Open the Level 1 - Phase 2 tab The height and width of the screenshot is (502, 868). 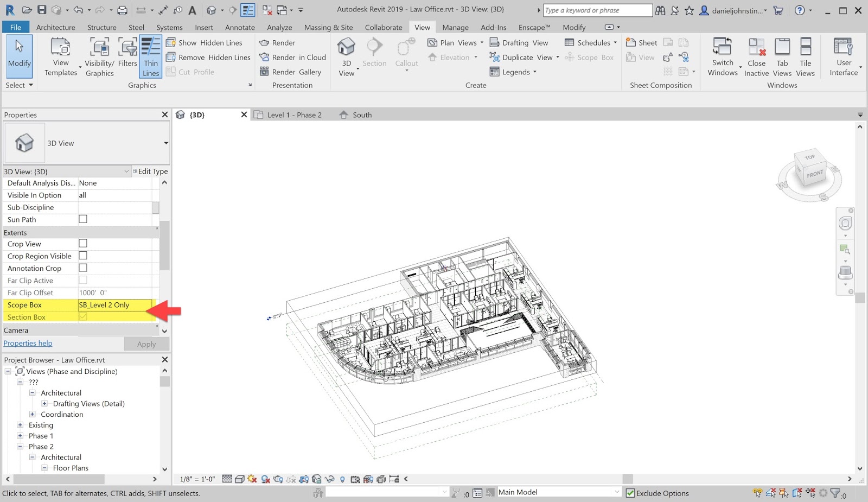pyautogui.click(x=295, y=115)
